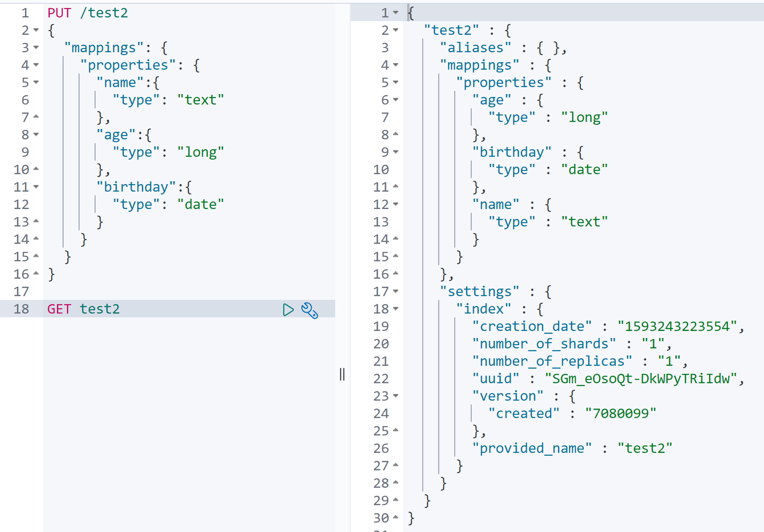Fold end arrow at response line 15

click(x=396, y=256)
